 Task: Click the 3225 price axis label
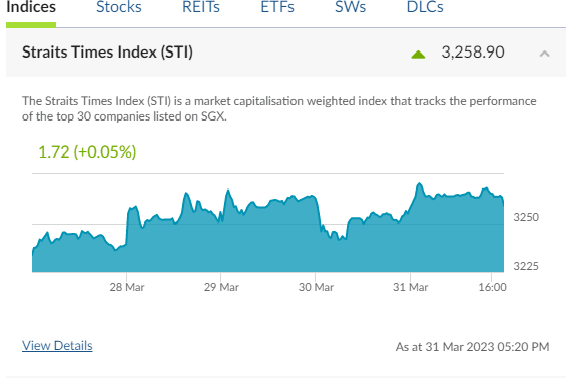[x=526, y=266]
